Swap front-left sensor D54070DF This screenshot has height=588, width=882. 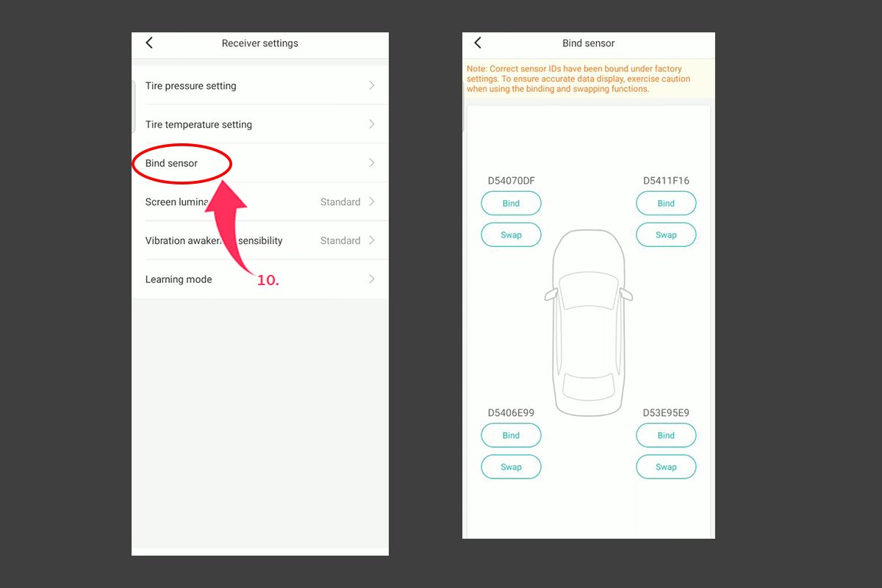point(511,235)
